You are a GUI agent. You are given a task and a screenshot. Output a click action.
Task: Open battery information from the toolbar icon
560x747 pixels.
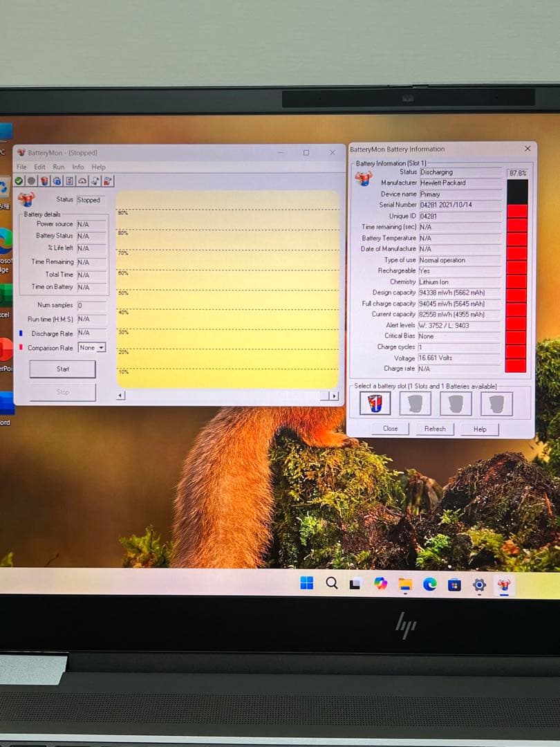44,181
